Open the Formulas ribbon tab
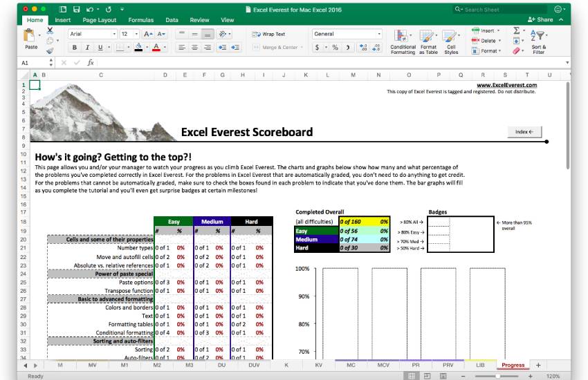The height and width of the screenshot is (380, 588). [x=140, y=20]
